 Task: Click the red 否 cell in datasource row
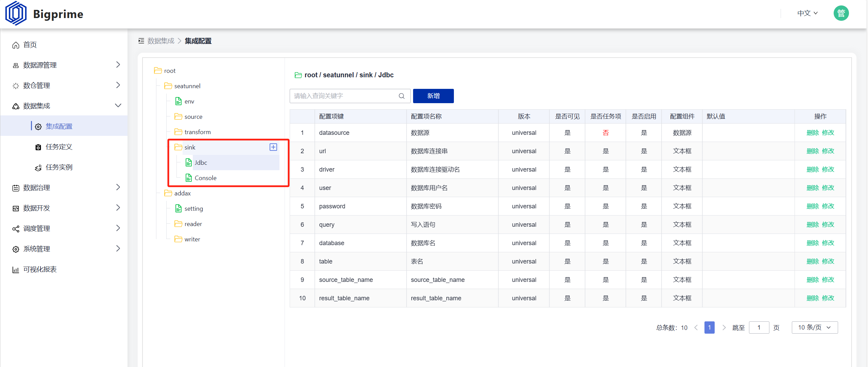(x=606, y=133)
